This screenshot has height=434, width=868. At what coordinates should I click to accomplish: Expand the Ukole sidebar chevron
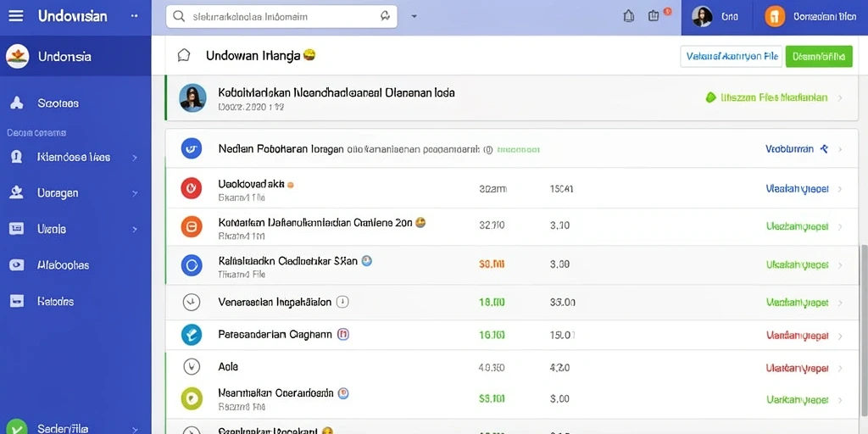[x=135, y=229]
